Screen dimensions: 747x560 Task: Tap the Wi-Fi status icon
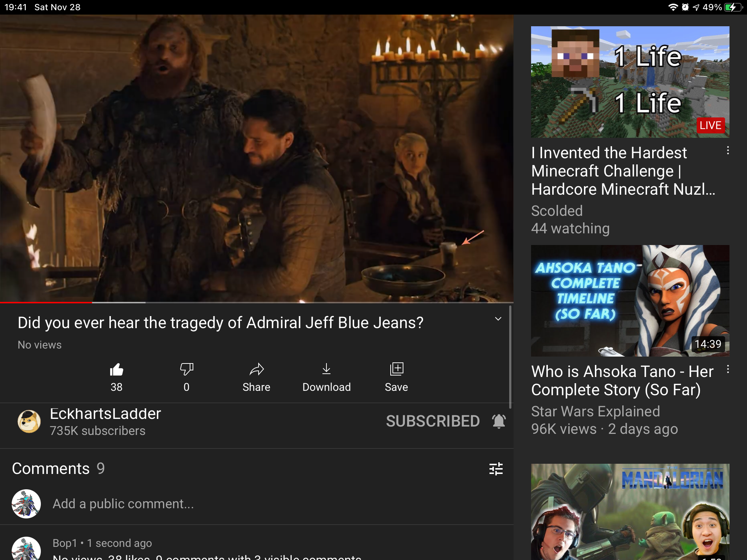(x=673, y=7)
